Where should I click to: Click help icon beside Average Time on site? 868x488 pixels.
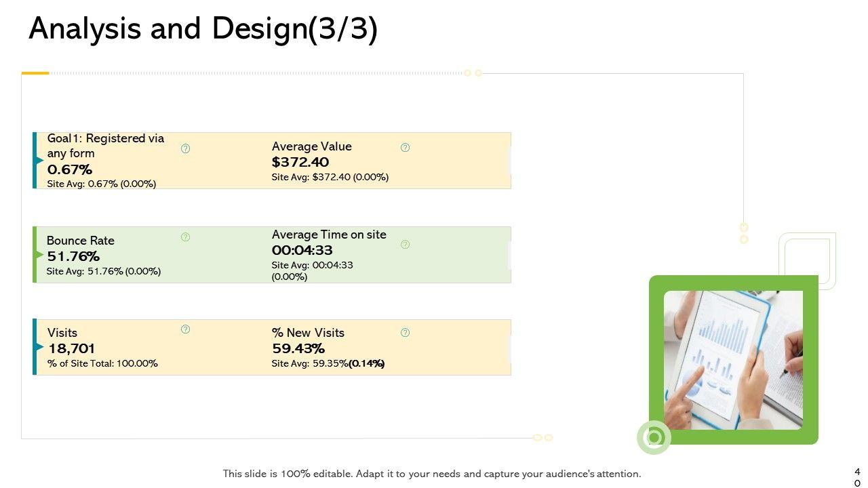point(405,244)
